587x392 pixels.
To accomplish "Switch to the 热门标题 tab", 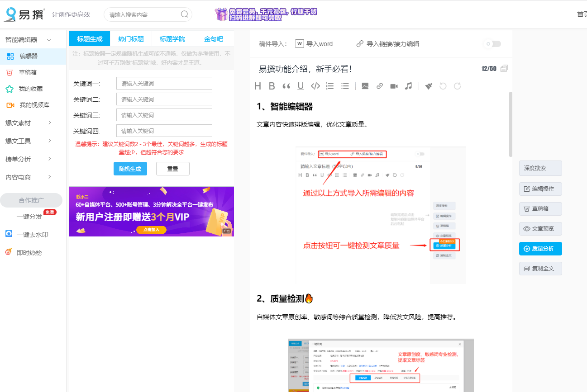I will point(131,39).
